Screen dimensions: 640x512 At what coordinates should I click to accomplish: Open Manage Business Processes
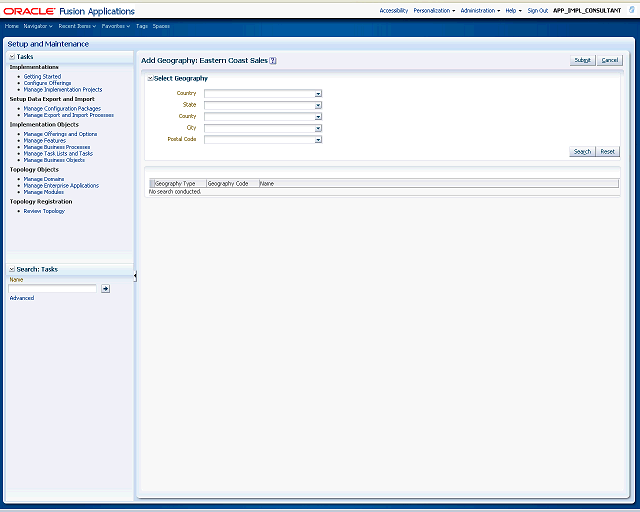point(57,147)
